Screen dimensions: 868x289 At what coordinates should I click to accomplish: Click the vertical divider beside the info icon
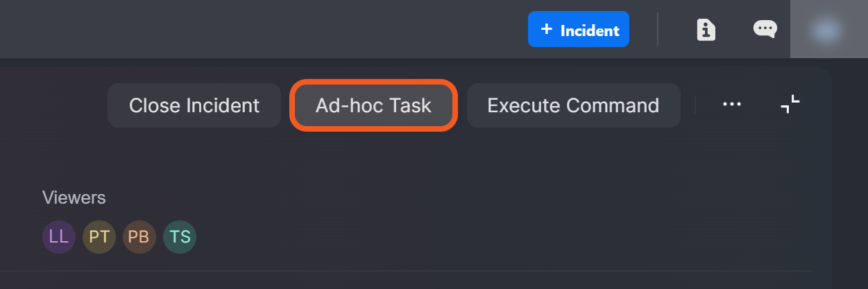coord(658,29)
